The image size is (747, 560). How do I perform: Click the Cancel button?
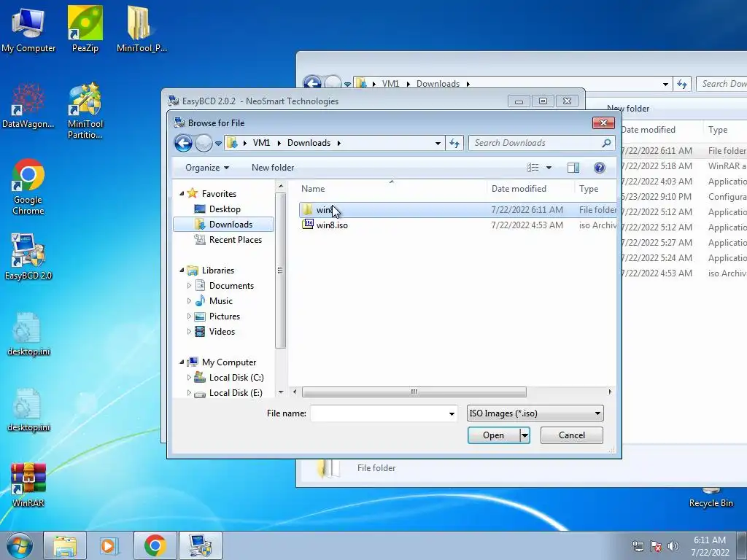coord(572,435)
